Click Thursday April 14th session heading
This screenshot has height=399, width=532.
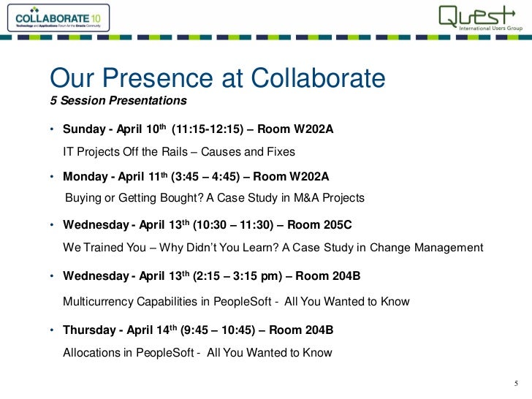[198, 330]
